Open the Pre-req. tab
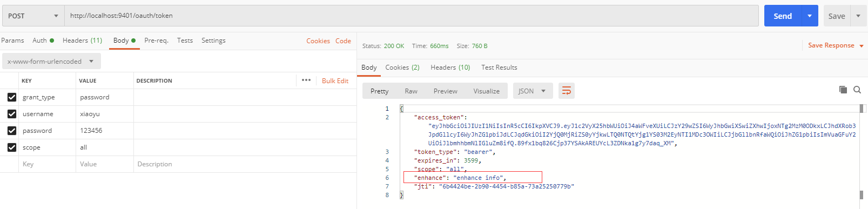Screen dimensions: 868x209 [x=156, y=41]
